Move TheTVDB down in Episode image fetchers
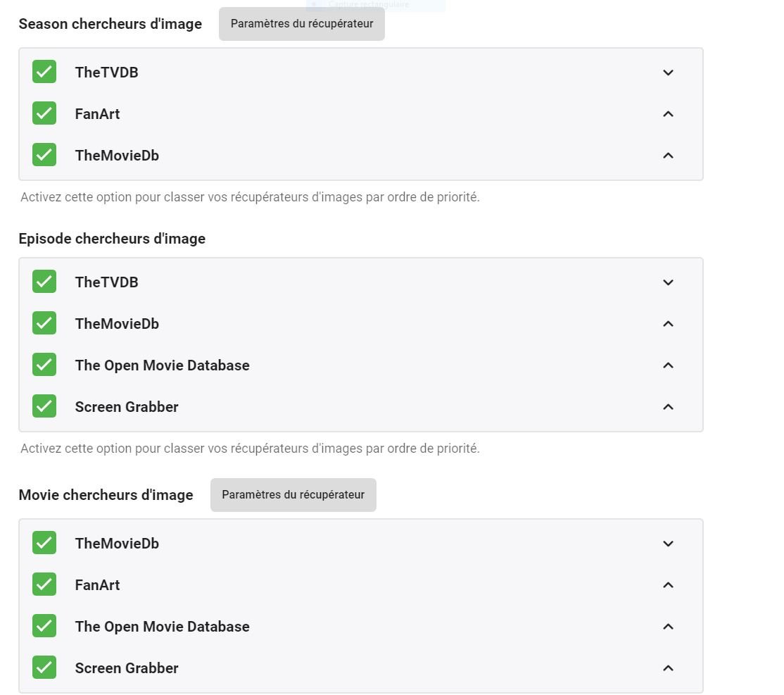Viewport: 784px width, 695px height. (668, 282)
